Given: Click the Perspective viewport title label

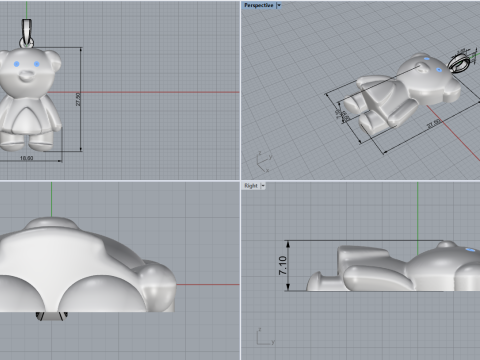Looking at the screenshot, I should tap(259, 5).
